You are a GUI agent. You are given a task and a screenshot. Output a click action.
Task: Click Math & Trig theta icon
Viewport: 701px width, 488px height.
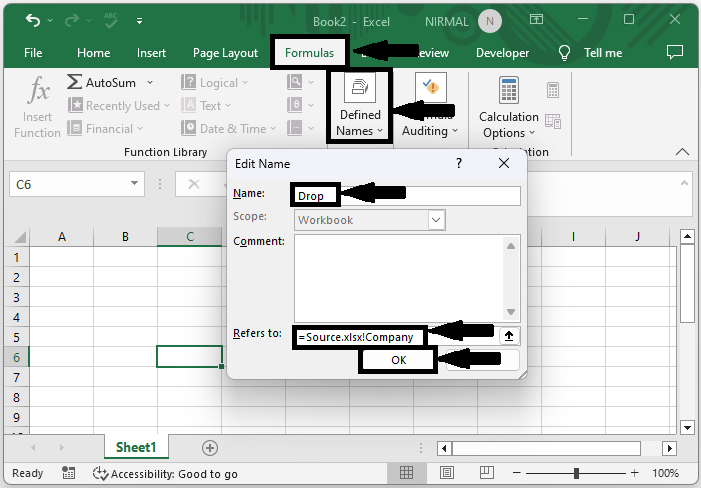[x=295, y=105]
